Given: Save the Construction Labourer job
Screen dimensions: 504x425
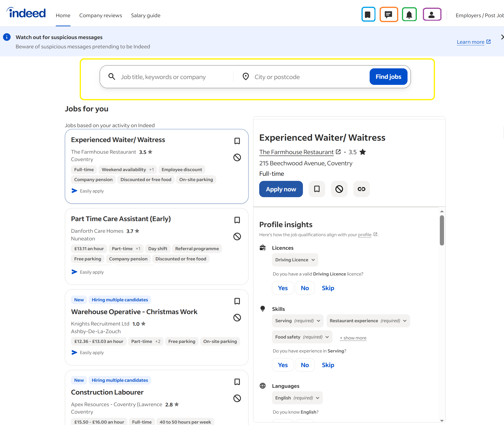Looking at the screenshot, I should (x=237, y=382).
